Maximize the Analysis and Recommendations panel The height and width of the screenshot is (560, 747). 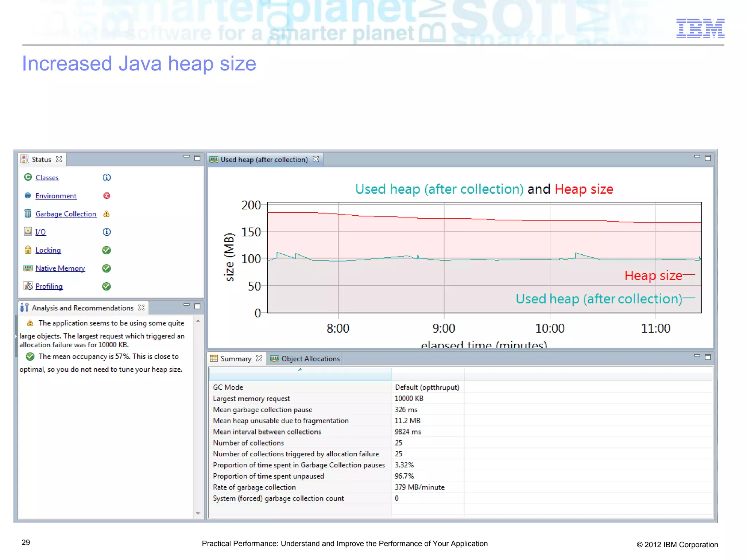tap(197, 306)
